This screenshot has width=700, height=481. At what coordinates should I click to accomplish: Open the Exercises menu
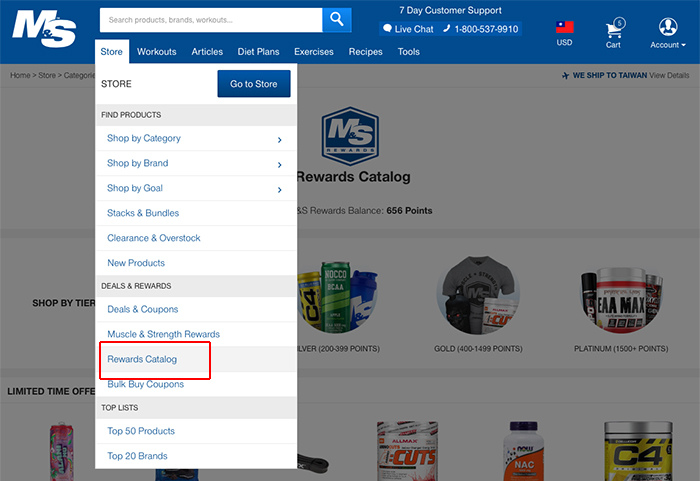(314, 52)
